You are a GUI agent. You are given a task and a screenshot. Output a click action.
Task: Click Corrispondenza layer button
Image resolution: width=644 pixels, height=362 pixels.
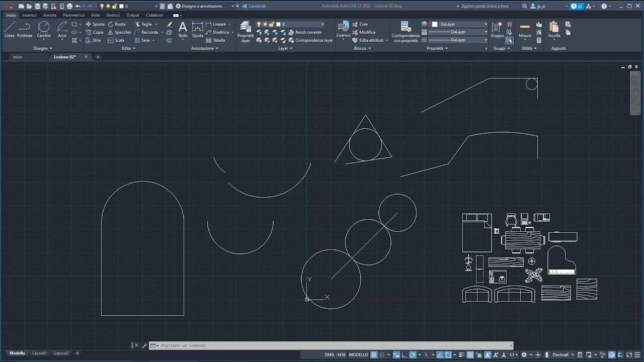pos(310,40)
